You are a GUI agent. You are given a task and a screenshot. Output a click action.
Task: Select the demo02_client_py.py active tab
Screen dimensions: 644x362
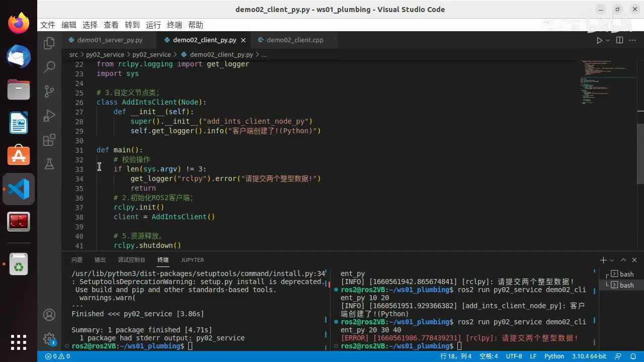click(x=204, y=40)
